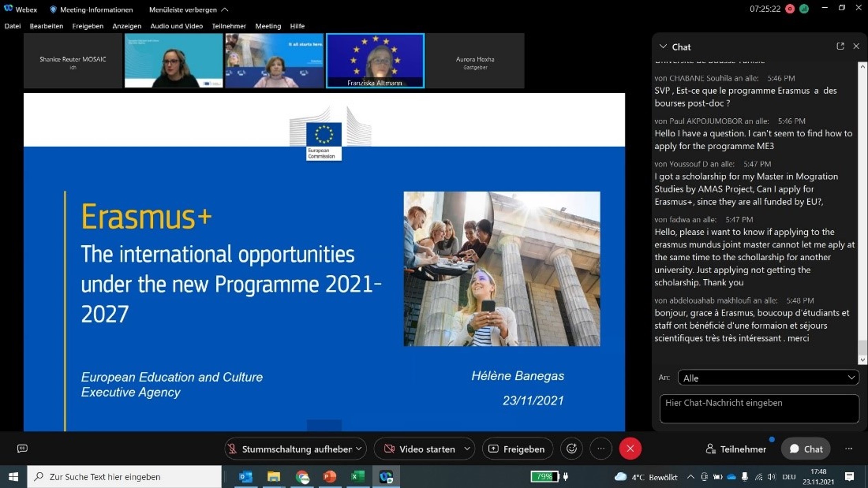The height and width of the screenshot is (488, 868).
Task: Open File Explorer from taskbar
Action: tap(274, 477)
